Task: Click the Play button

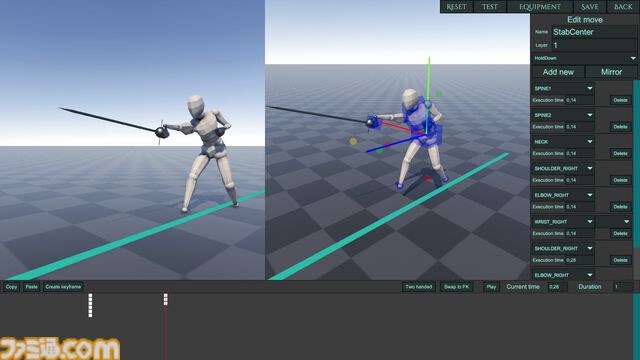Action: click(x=491, y=287)
